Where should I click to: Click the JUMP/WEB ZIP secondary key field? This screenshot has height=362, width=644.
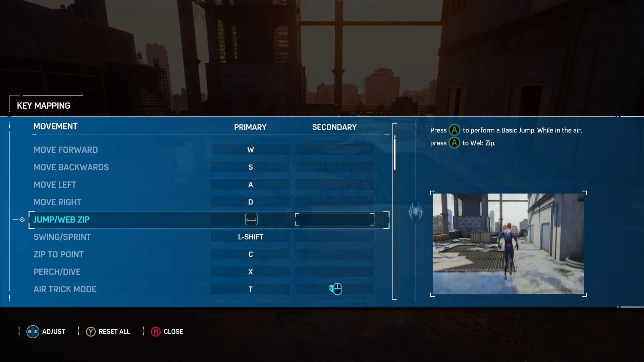[334, 220]
